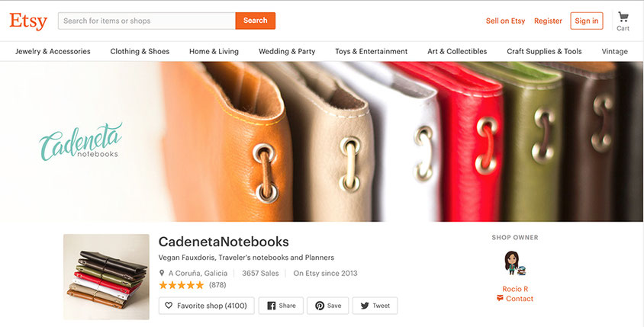This screenshot has height=327, width=644.
Task: Click the stacked notebooks shop thumbnail
Action: [106, 277]
